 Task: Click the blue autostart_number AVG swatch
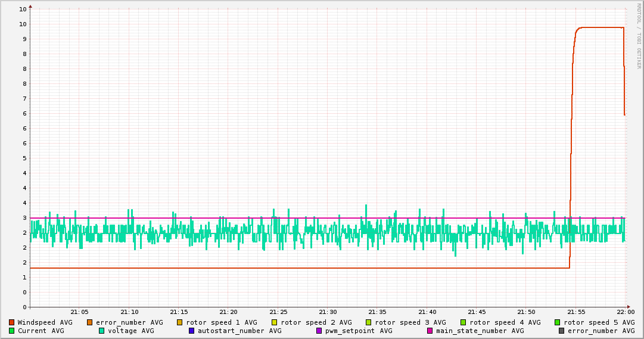pos(192,331)
